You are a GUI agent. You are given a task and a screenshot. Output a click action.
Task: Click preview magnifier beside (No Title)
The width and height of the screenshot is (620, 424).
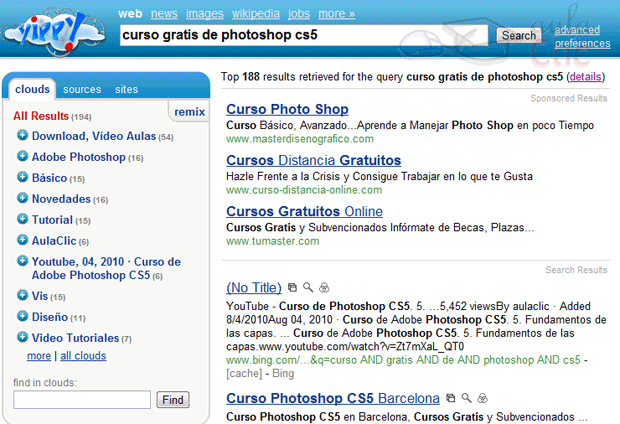coord(308,288)
